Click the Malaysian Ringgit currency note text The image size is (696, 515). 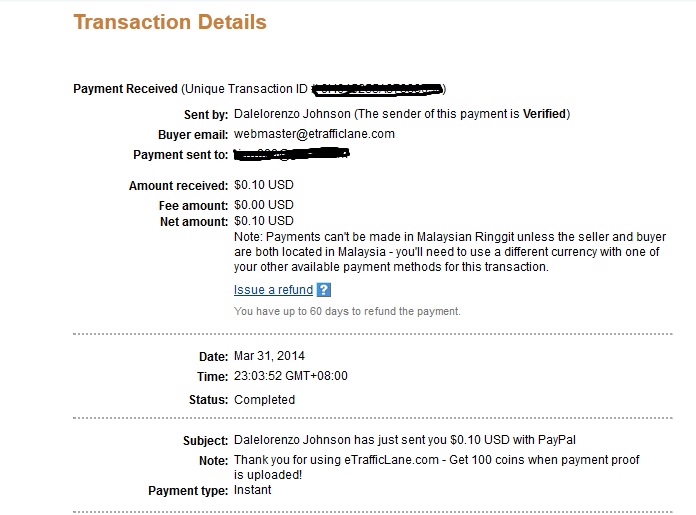[x=450, y=252]
